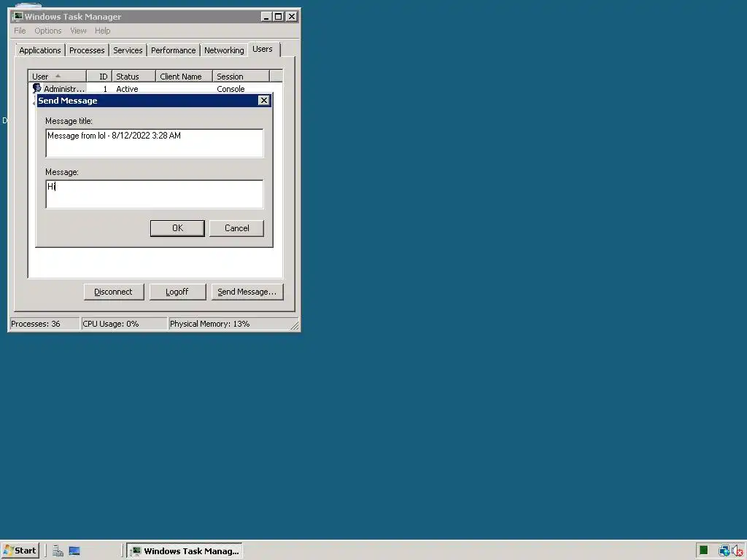Click the Task Manager title bar icon
This screenshot has width=747, height=560.
18,17
